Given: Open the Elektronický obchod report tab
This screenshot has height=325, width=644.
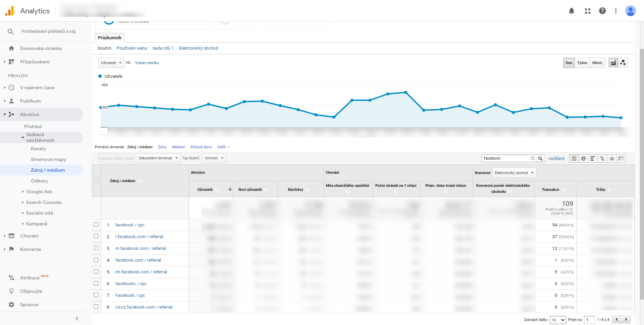Looking at the screenshot, I should click(x=199, y=48).
